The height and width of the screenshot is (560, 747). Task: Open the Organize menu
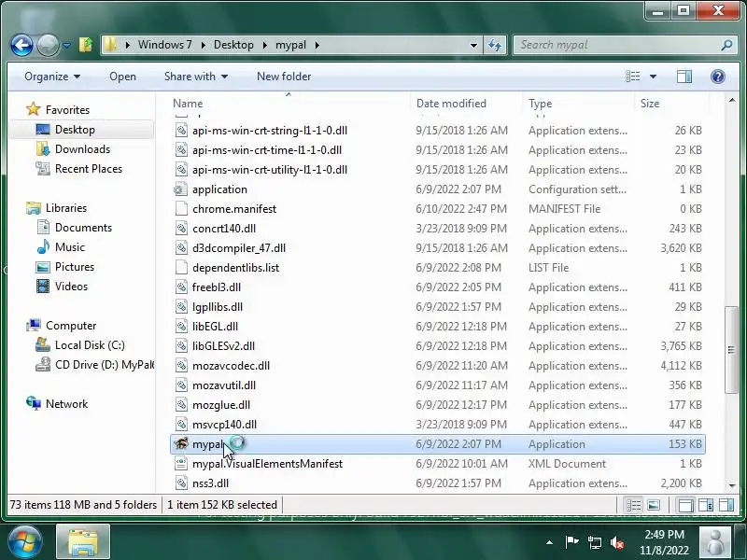pos(52,77)
